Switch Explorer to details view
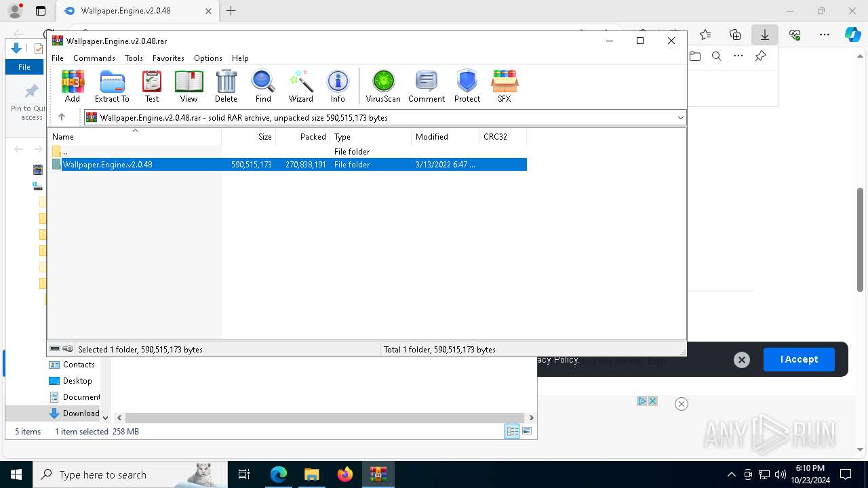868x488 pixels. point(512,431)
